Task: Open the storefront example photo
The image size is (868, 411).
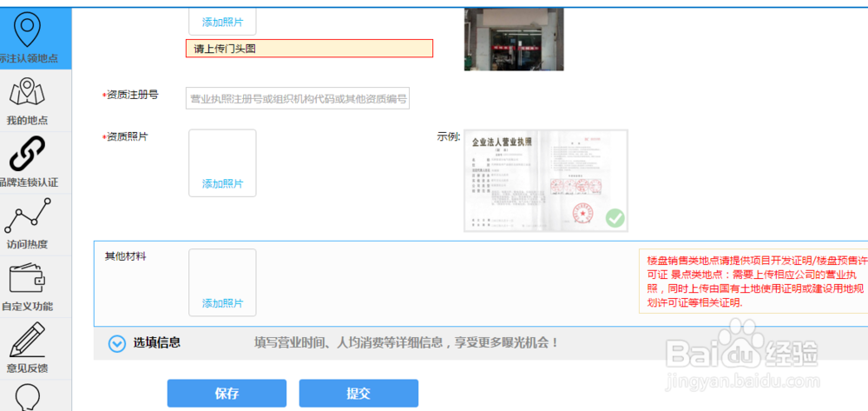Action: [514, 39]
